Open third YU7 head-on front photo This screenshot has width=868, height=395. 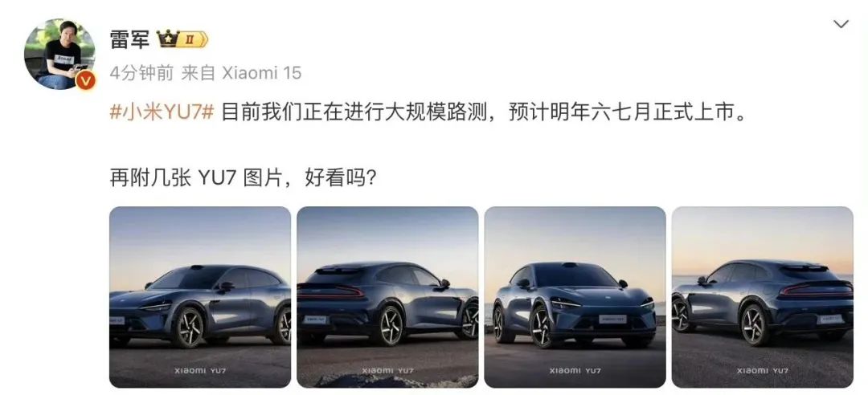tap(575, 297)
